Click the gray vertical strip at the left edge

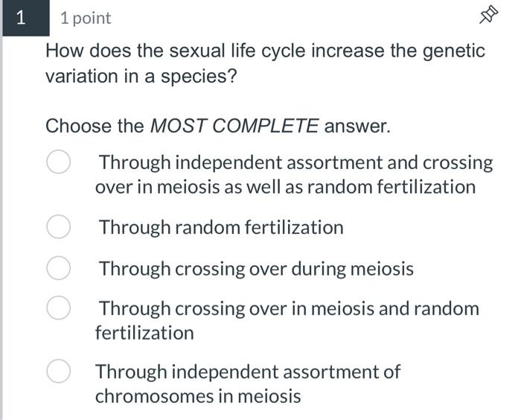coord(2,223)
